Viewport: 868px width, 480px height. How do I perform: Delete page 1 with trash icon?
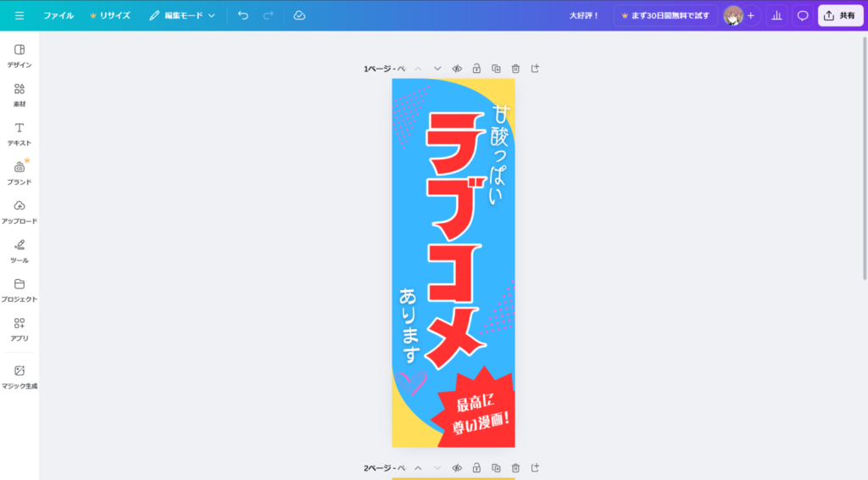(515, 70)
